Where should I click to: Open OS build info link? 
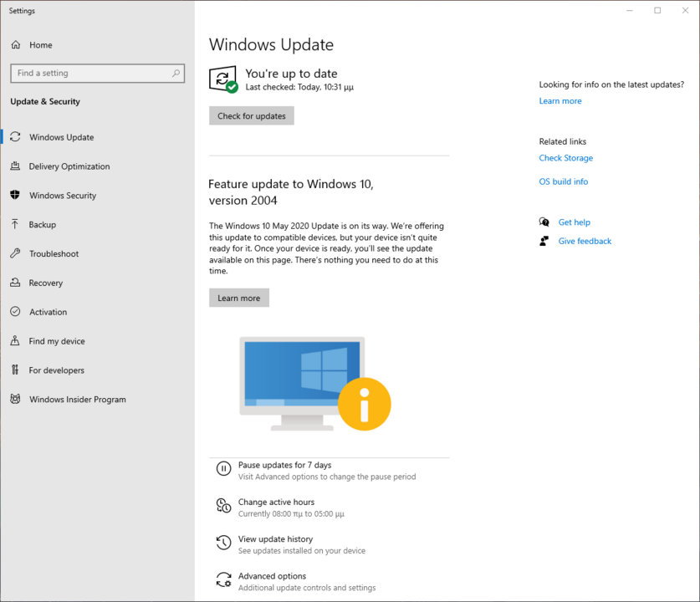pos(564,181)
